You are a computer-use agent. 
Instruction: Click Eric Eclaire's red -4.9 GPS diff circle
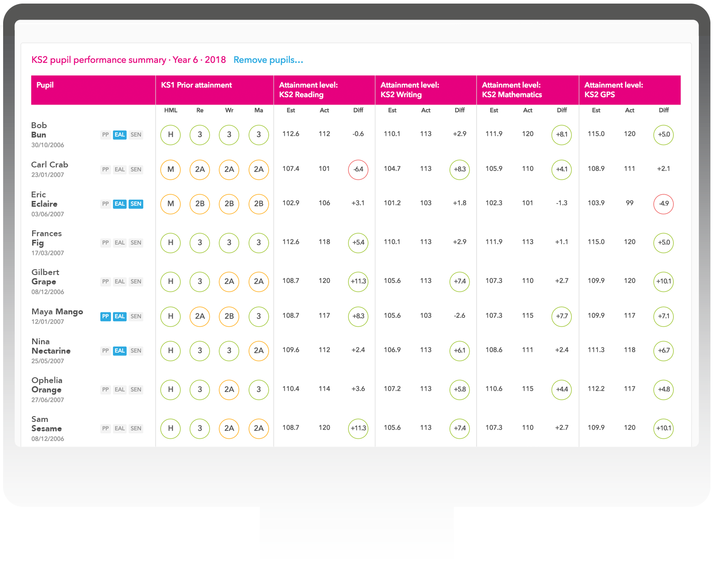[x=664, y=204]
